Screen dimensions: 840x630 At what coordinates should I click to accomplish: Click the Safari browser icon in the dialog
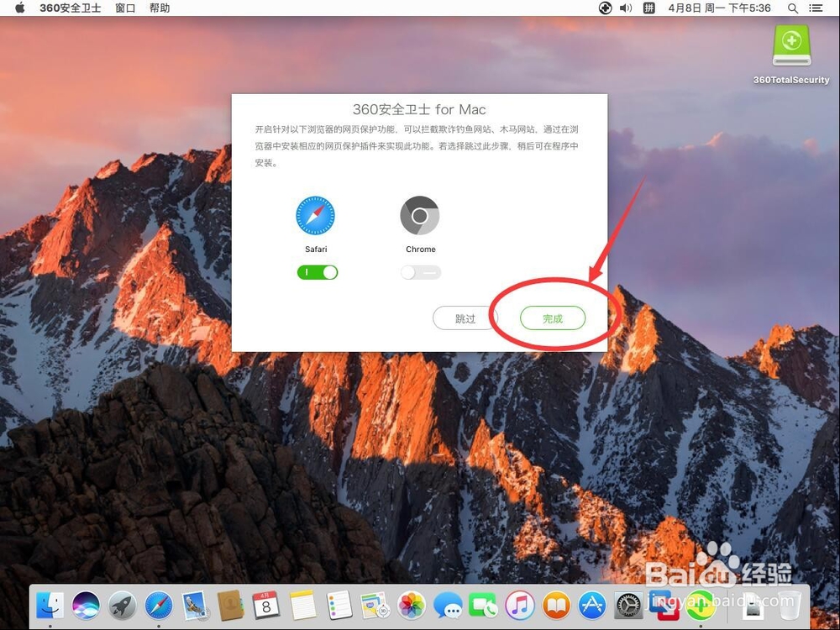click(316, 215)
